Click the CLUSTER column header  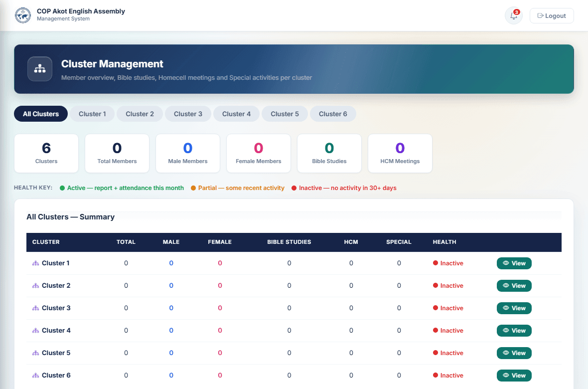pyautogui.click(x=46, y=242)
